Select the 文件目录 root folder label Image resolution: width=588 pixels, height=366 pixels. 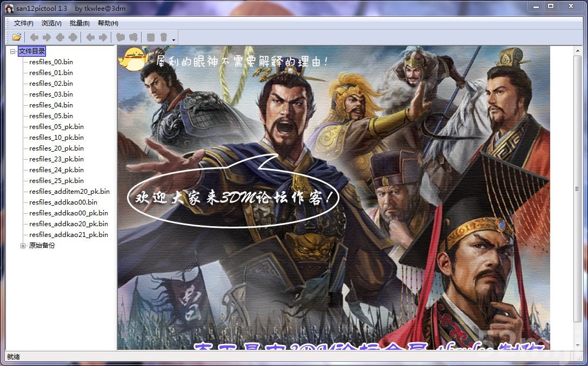(32, 51)
